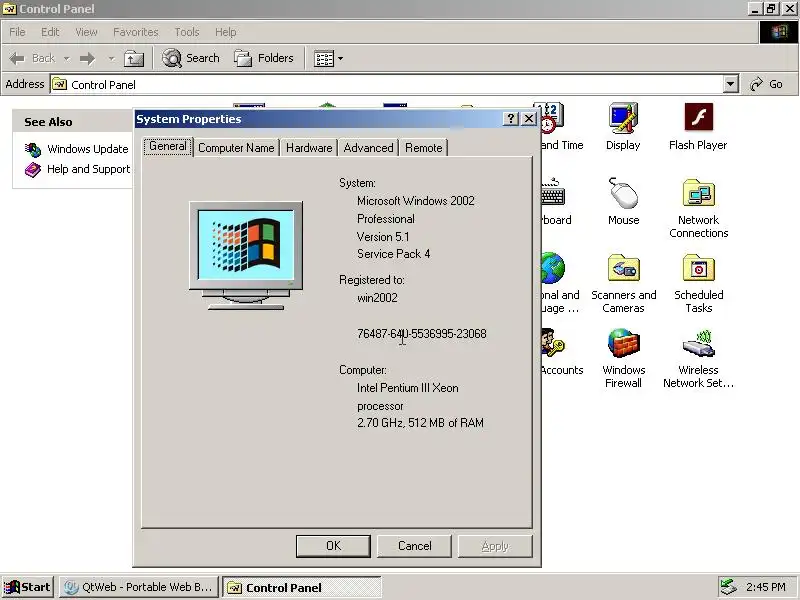Open the Help menu
This screenshot has width=800, height=600.
[225, 32]
